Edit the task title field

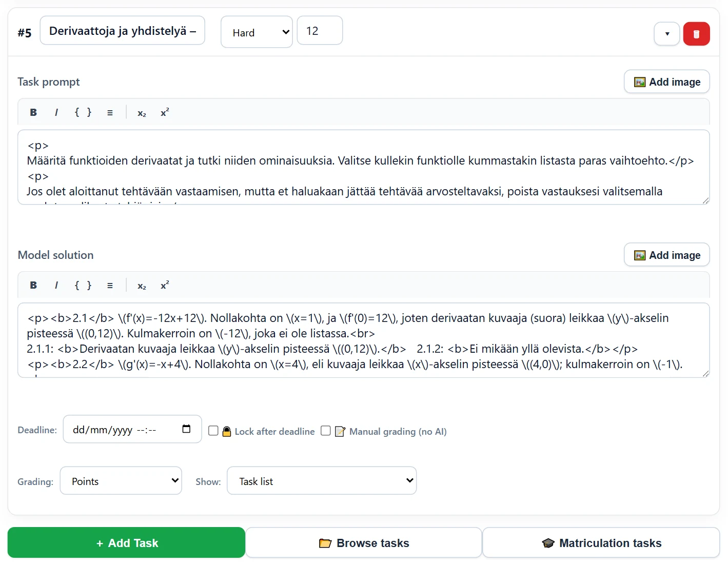123,31
